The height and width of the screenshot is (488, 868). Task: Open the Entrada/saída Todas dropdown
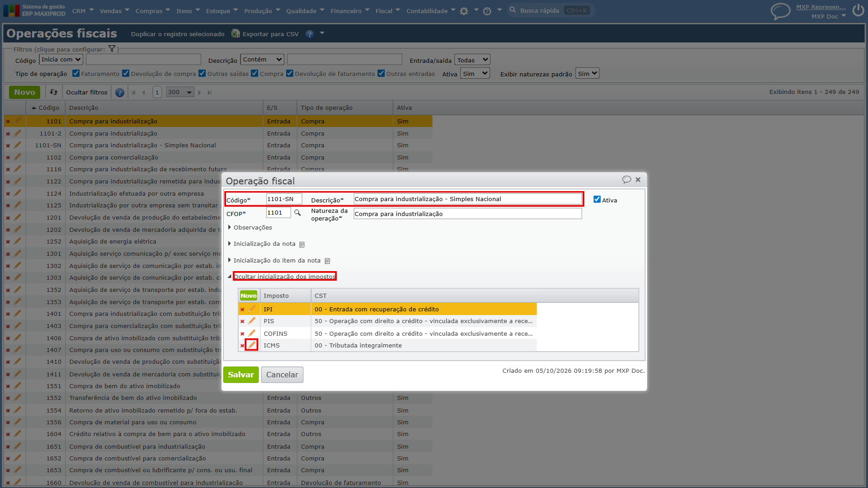pos(472,60)
